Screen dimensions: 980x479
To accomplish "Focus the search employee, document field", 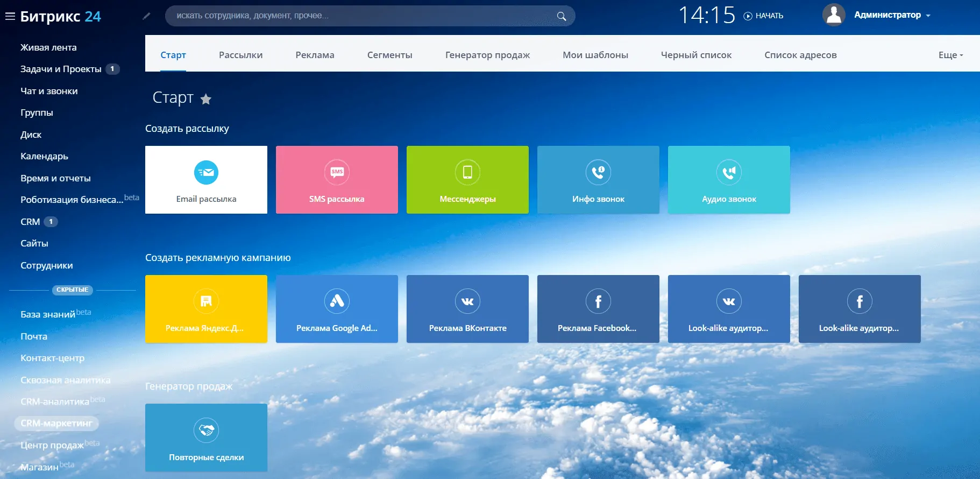I will (x=360, y=16).
